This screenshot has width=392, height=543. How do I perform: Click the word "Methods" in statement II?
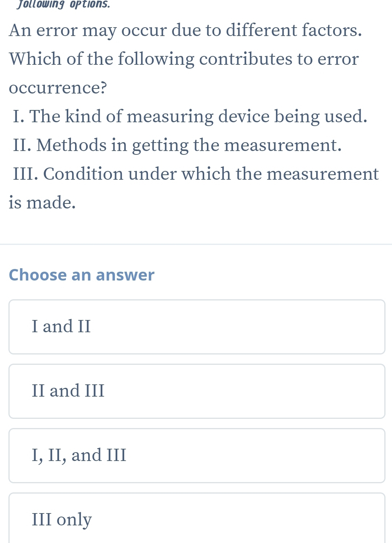tap(72, 145)
